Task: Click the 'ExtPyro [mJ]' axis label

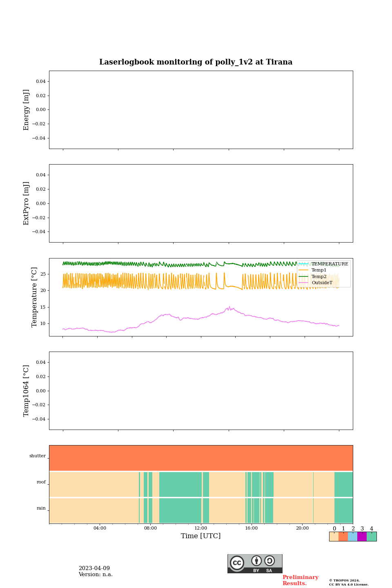Action: 27,203
